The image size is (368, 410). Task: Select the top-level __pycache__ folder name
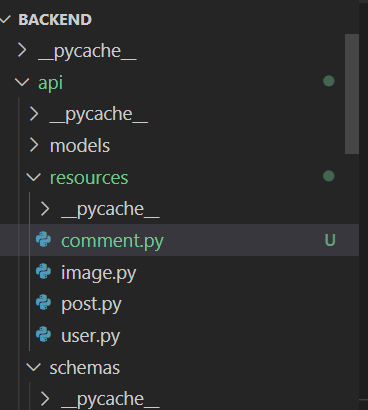click(87, 52)
